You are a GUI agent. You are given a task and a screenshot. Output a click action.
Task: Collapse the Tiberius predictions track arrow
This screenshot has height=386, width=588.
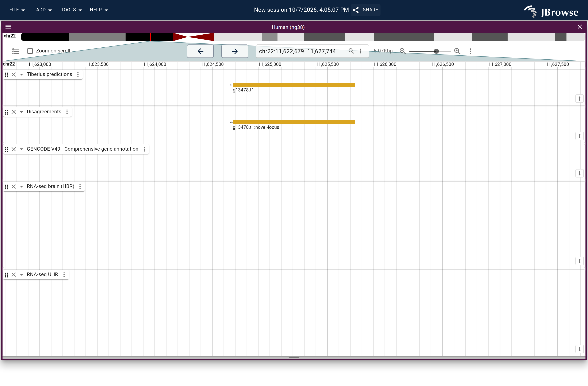(21, 74)
